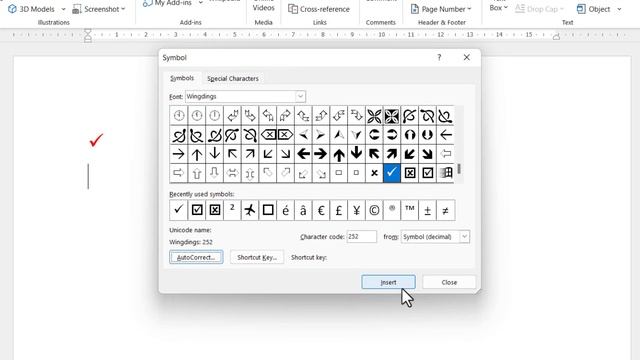Image resolution: width=640 pixels, height=360 pixels.
Task: Pick recent checkmark symbol
Action: [x=178, y=210]
